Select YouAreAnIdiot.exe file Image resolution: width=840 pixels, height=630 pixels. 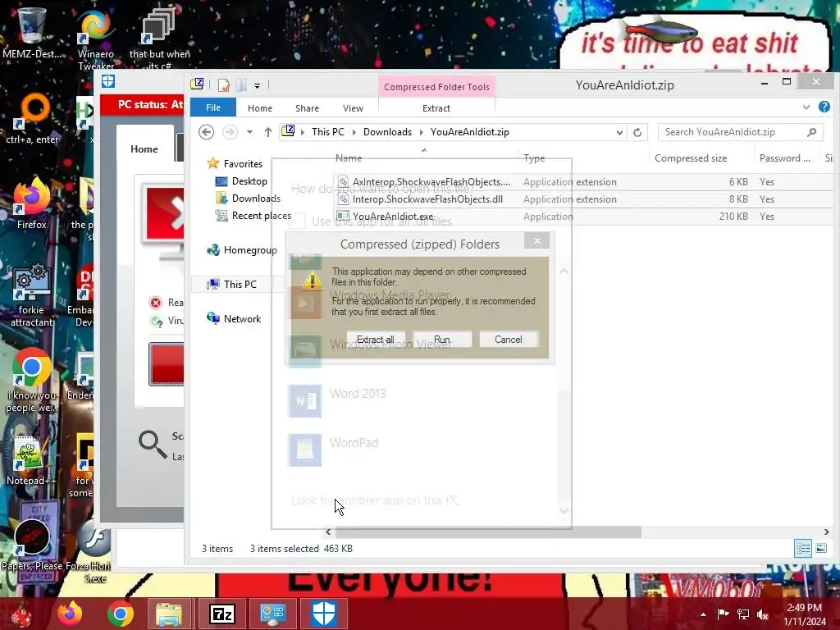click(x=393, y=217)
